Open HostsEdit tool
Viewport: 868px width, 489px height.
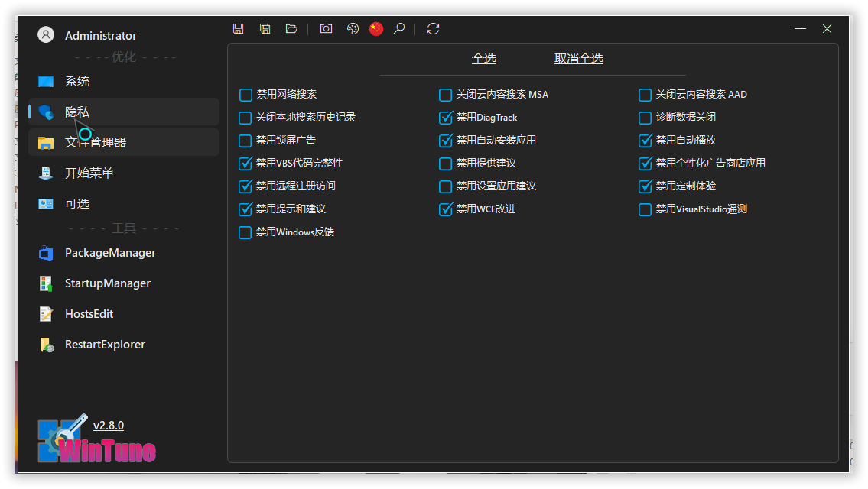point(89,314)
